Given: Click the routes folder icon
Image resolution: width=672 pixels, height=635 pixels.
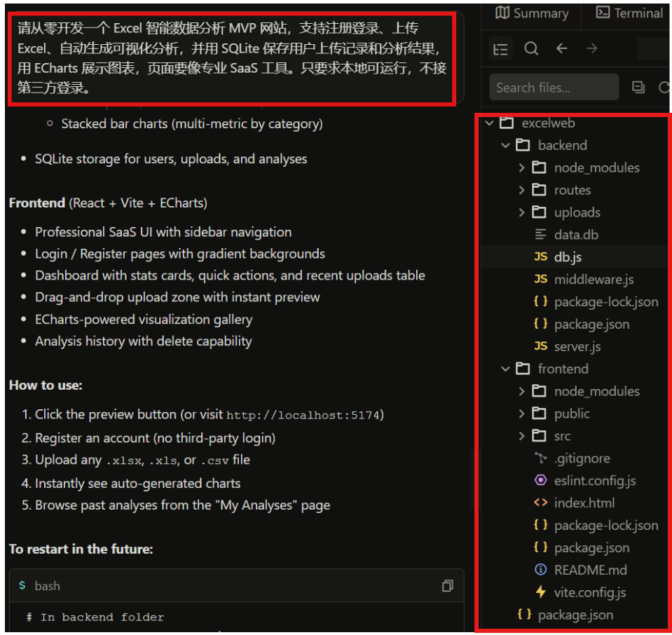Looking at the screenshot, I should point(539,189).
